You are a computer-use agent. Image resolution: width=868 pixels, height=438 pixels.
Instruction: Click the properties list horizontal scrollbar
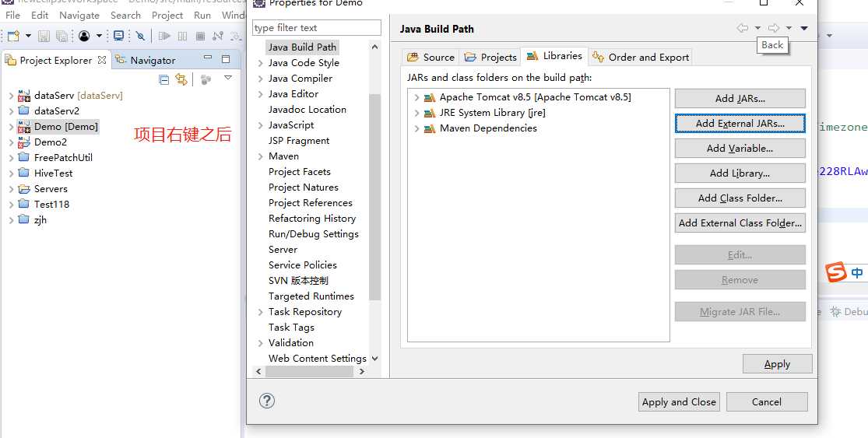(x=309, y=372)
